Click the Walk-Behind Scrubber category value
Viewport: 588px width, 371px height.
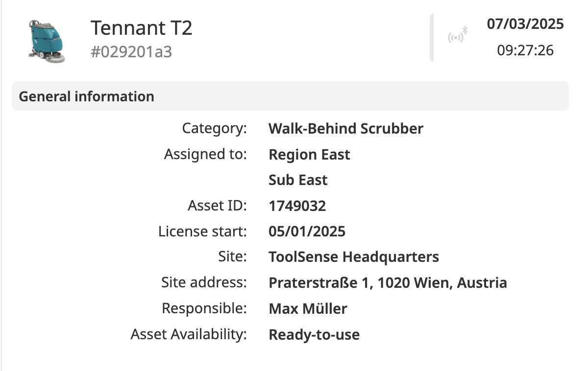[346, 129]
